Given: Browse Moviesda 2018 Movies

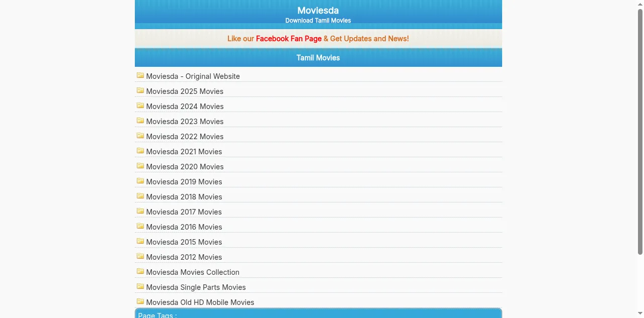Looking at the screenshot, I should (x=184, y=197).
